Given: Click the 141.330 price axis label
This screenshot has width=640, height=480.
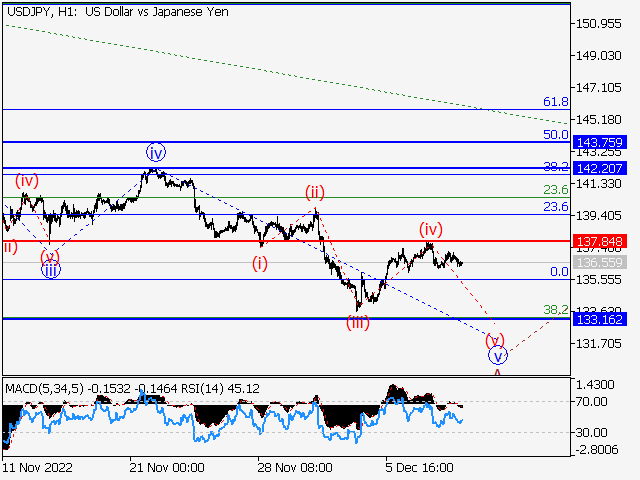Looking at the screenshot, I should [x=598, y=184].
